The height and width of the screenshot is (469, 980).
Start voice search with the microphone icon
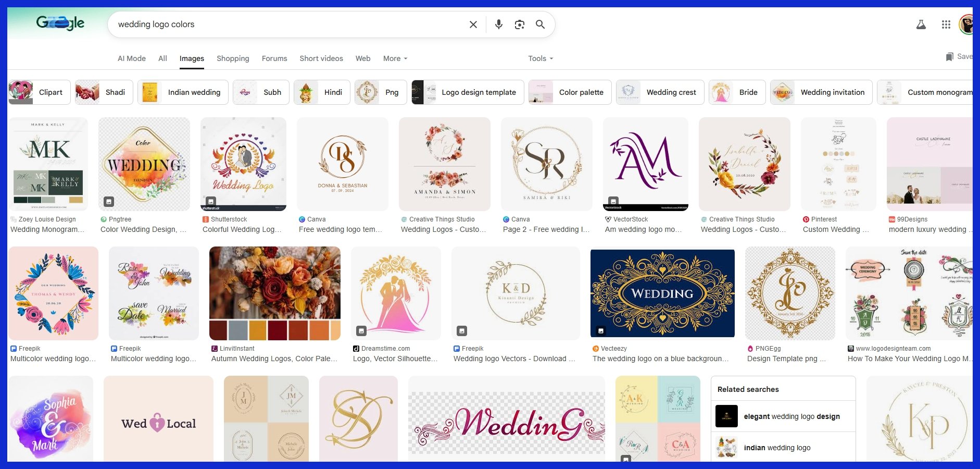pyautogui.click(x=498, y=24)
